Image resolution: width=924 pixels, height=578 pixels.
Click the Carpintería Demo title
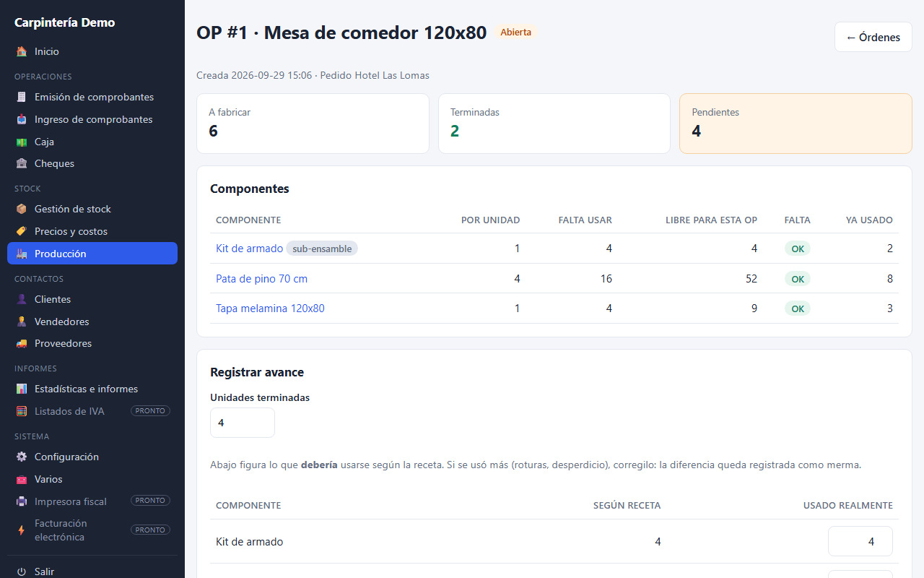[x=64, y=22]
